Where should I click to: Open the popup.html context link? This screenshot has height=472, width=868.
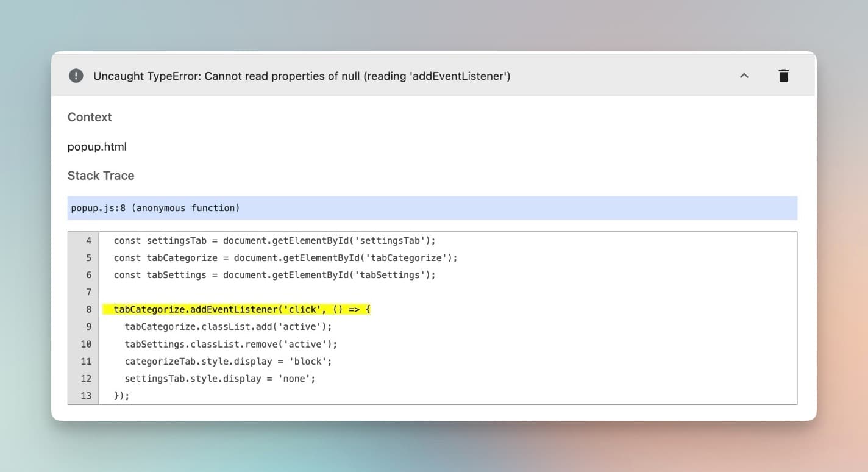[x=98, y=146]
